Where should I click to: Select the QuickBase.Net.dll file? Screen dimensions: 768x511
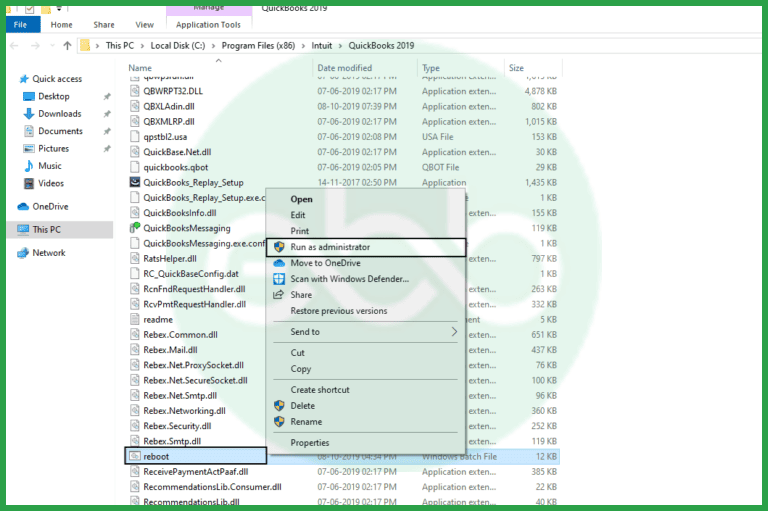pyautogui.click(x=177, y=152)
